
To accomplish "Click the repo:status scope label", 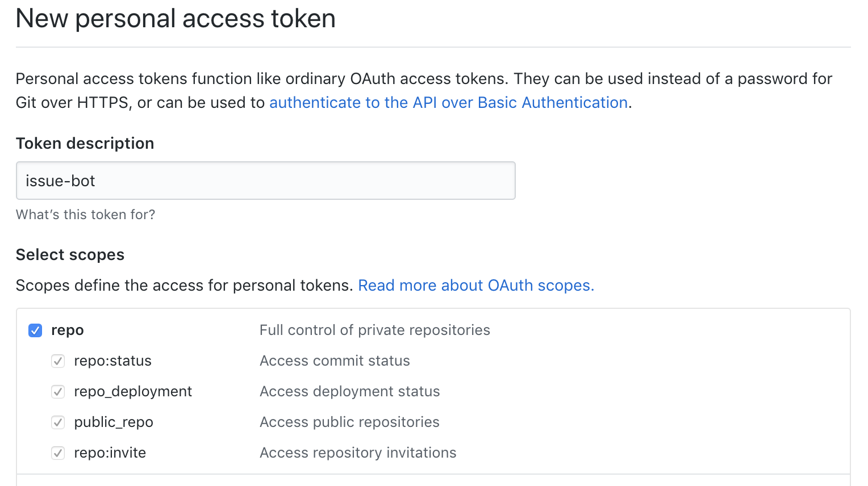I will coord(112,361).
